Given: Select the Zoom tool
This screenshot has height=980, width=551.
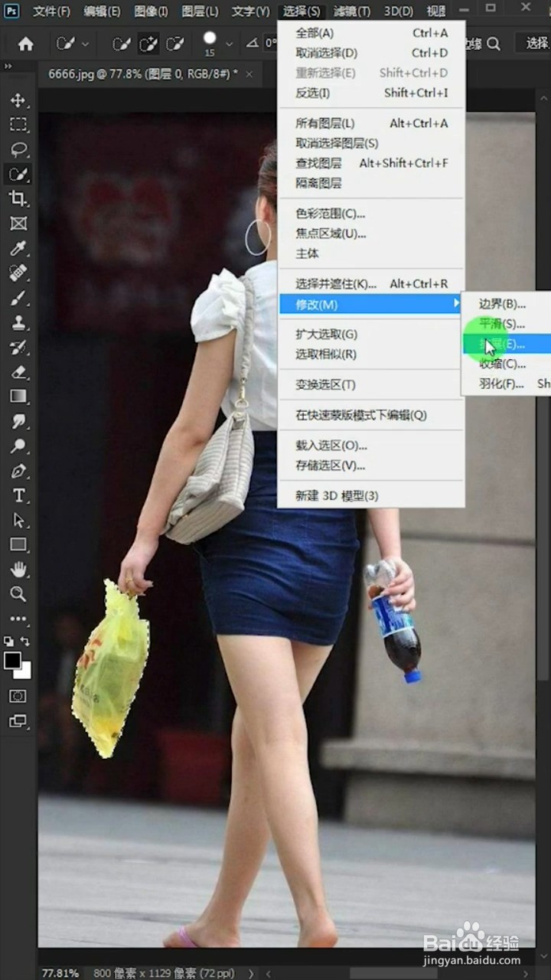Looking at the screenshot, I should pyautogui.click(x=18, y=594).
